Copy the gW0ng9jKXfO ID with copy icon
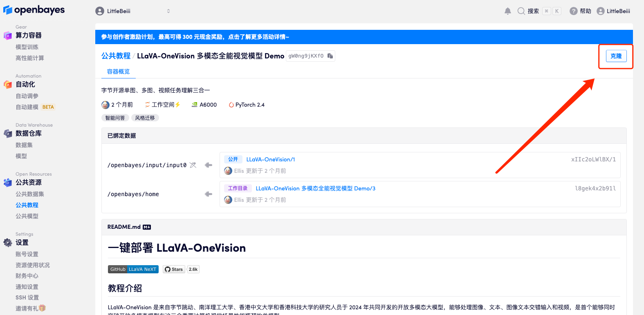644x315 pixels. tap(330, 56)
